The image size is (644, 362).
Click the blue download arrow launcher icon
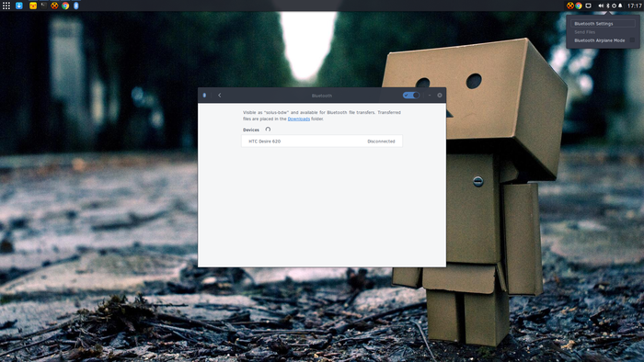[19, 6]
